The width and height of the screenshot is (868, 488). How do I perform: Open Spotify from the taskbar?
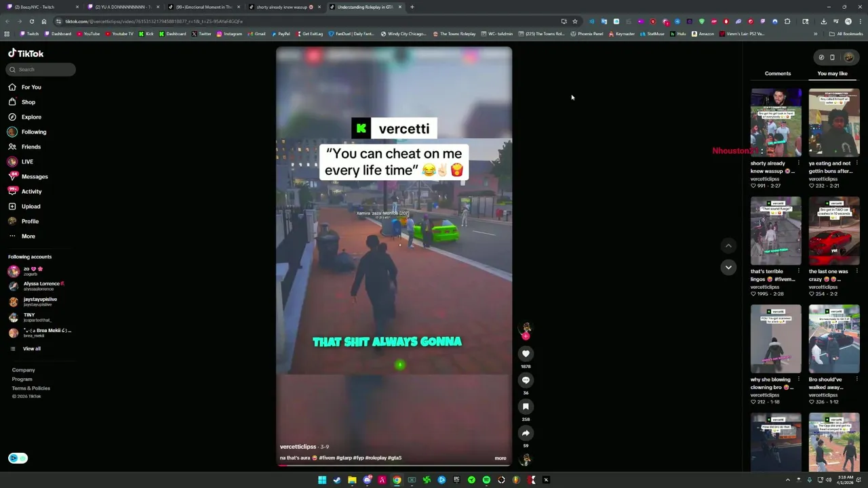486,480
